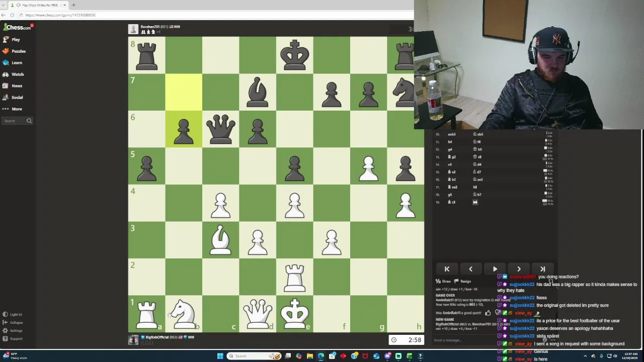Step forward one move

[x=519, y=269]
